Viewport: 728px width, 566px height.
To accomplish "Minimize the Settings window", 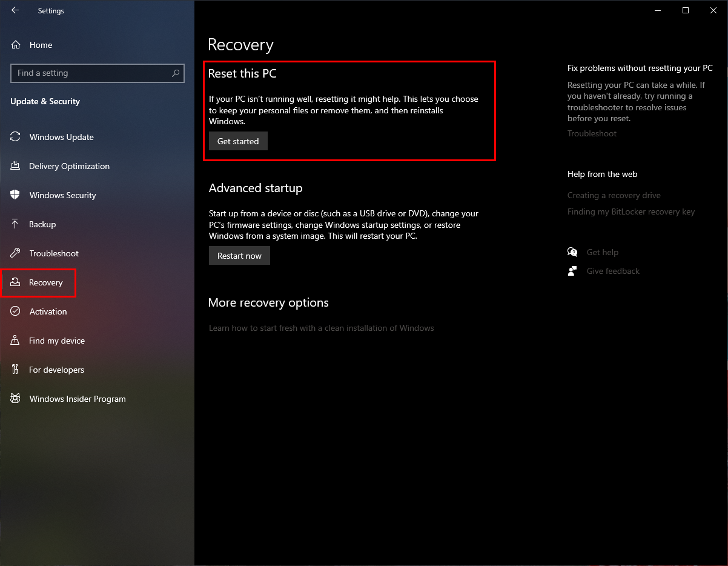I will (657, 10).
